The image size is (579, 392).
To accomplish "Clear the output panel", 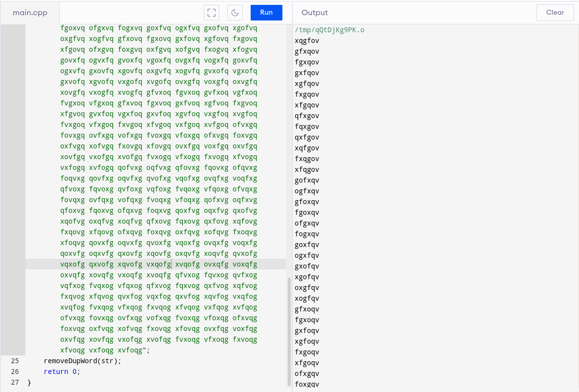I will click(x=555, y=13).
